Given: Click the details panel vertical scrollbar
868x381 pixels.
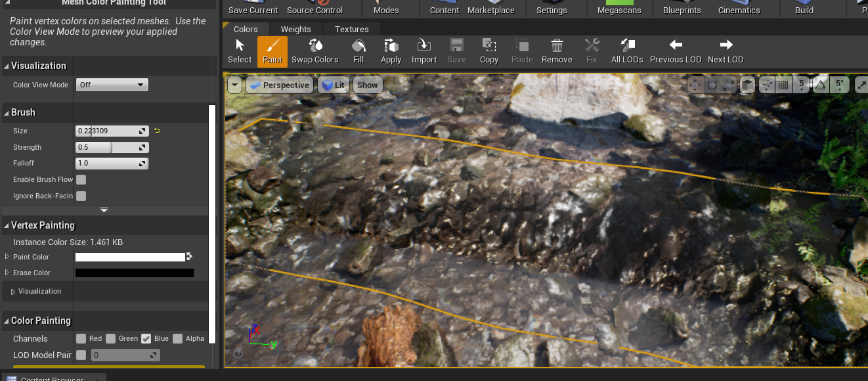Looking at the screenshot, I should coord(212,223).
